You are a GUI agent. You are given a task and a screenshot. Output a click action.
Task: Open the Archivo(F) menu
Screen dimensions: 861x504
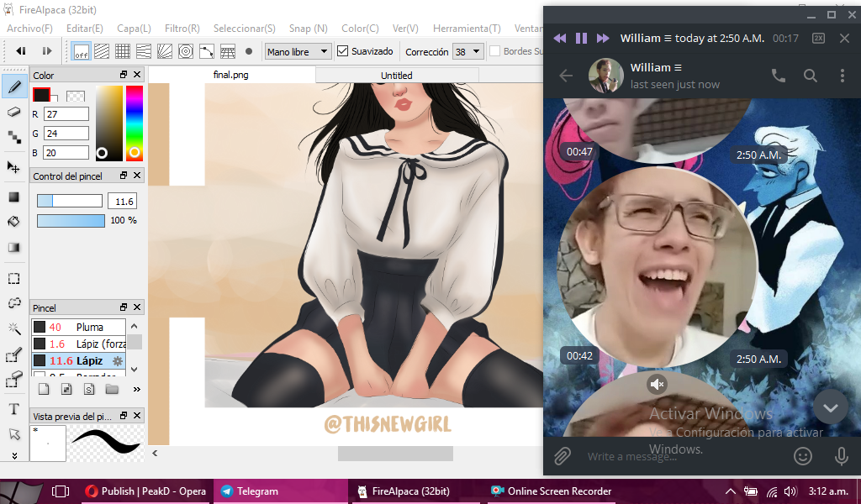29,28
